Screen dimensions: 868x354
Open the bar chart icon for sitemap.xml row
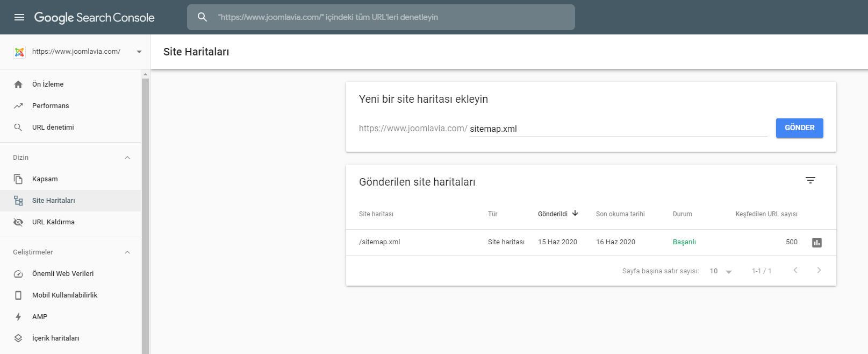pos(816,243)
